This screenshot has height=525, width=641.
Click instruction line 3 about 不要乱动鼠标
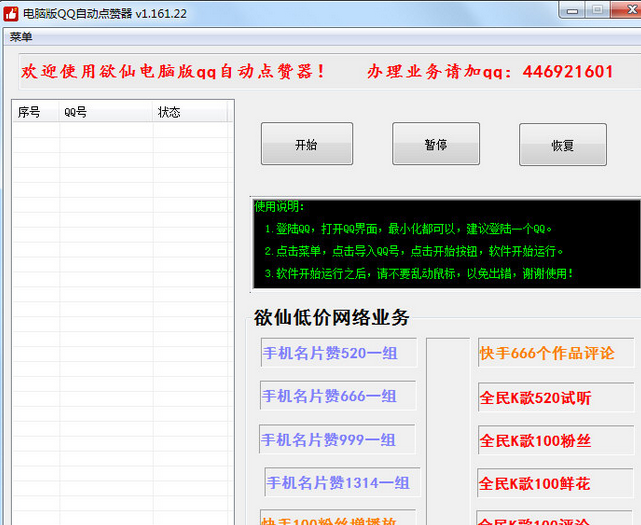point(419,273)
